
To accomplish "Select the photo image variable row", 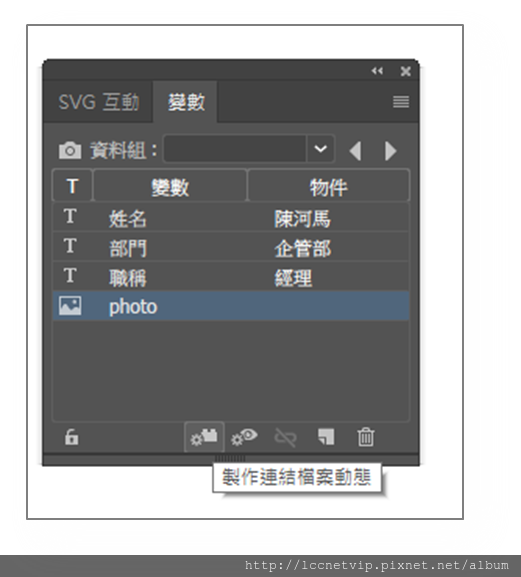I will click(231, 306).
